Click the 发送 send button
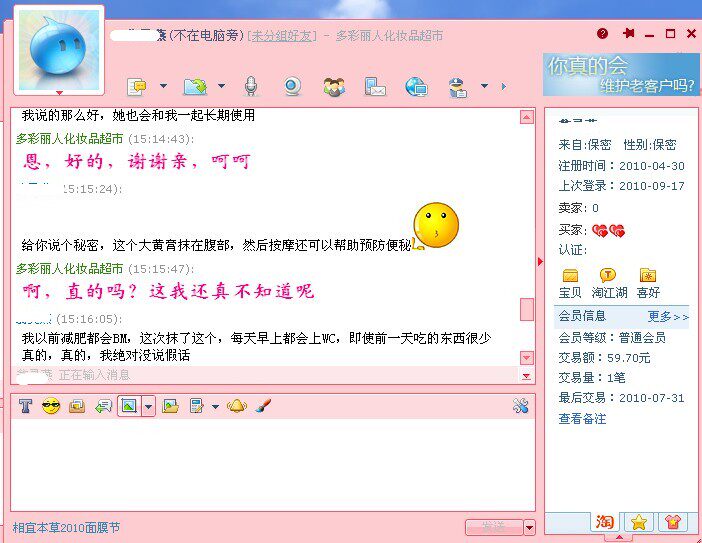This screenshot has width=702, height=543. (494, 527)
